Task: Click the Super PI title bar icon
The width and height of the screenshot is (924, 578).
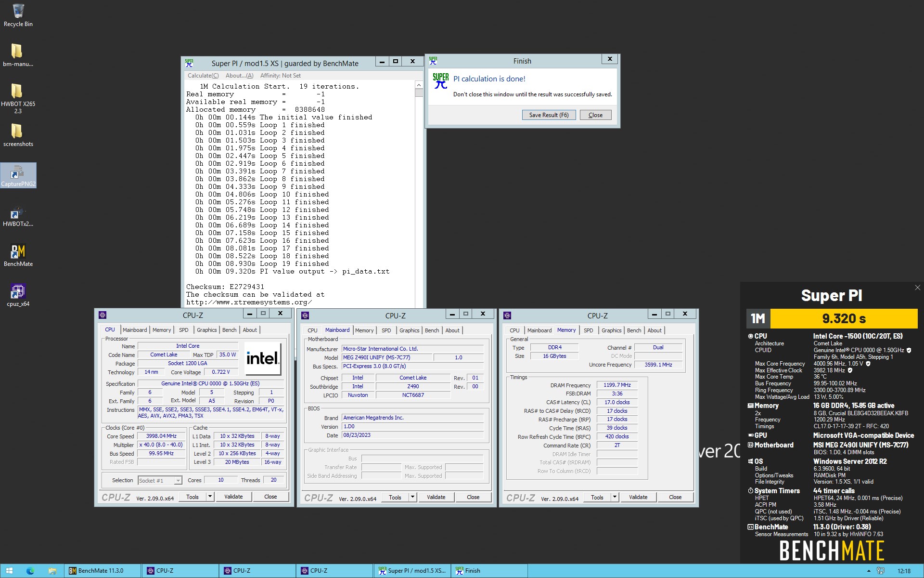Action: click(x=189, y=63)
